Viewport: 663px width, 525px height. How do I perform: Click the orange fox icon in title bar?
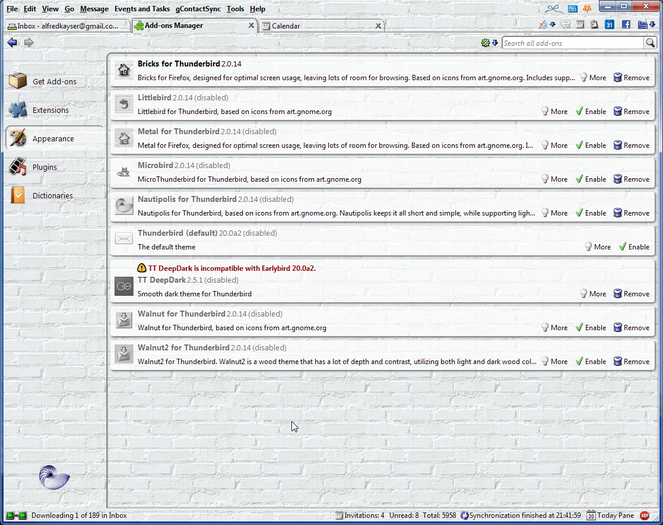tap(587, 8)
